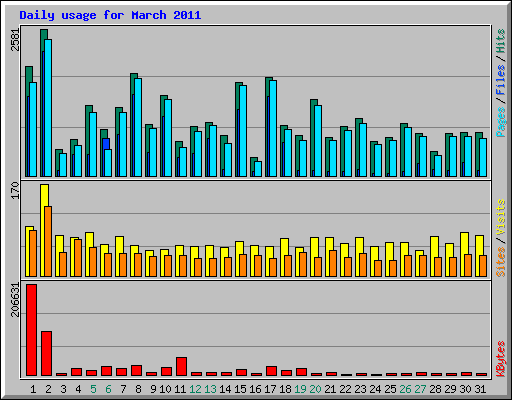The image size is (512, 400).
Task: Click x-axis day label 21
Action: pos(330,389)
